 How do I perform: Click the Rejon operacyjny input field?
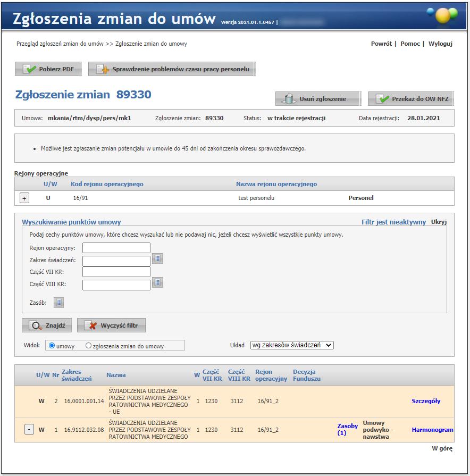pos(116,248)
